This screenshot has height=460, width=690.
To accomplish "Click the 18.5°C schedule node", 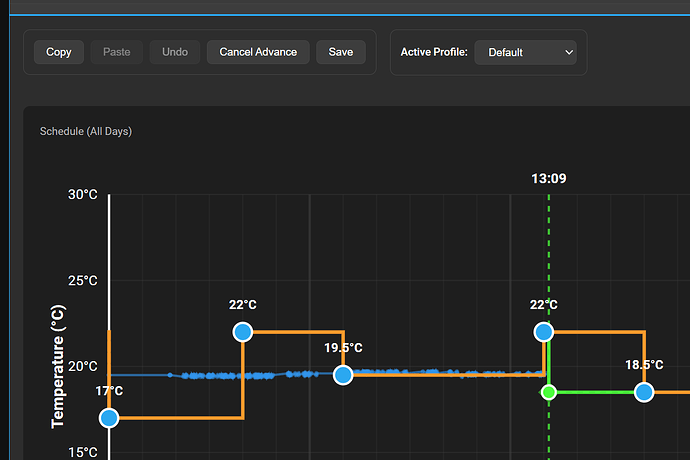I will [644, 392].
